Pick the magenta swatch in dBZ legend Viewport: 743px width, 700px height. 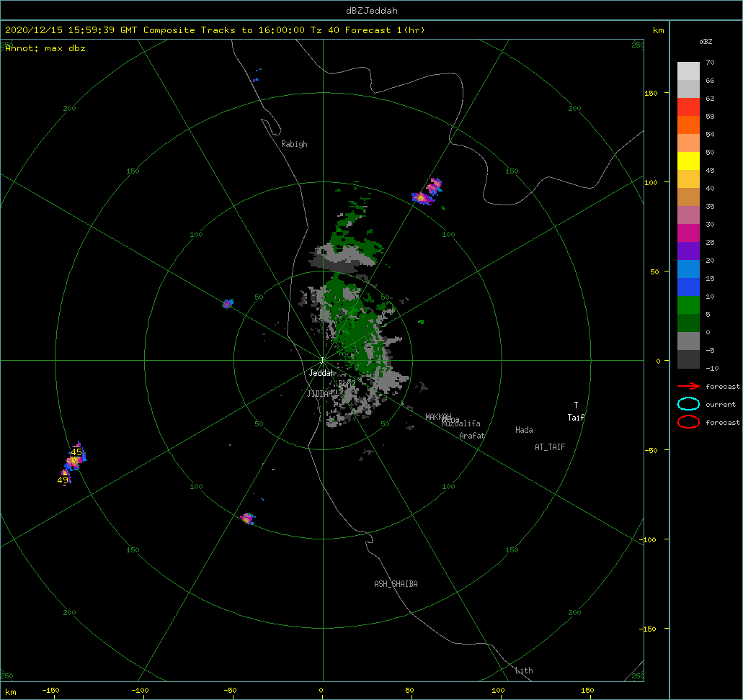[x=688, y=233]
